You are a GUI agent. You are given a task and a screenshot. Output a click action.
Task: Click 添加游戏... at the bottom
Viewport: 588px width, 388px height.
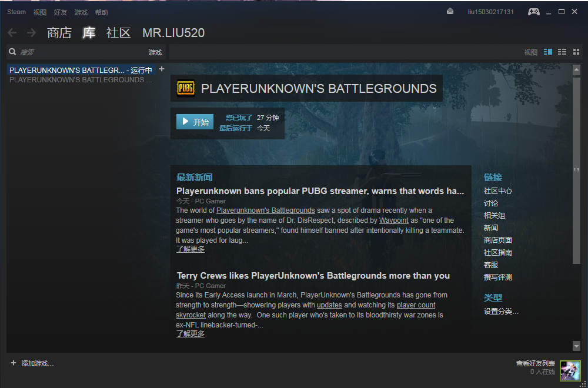[38, 363]
